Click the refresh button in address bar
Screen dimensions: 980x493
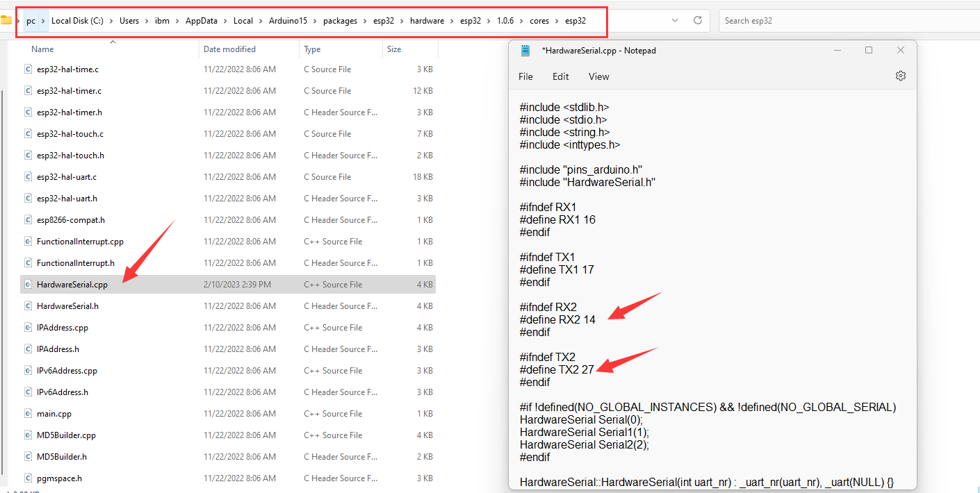698,21
